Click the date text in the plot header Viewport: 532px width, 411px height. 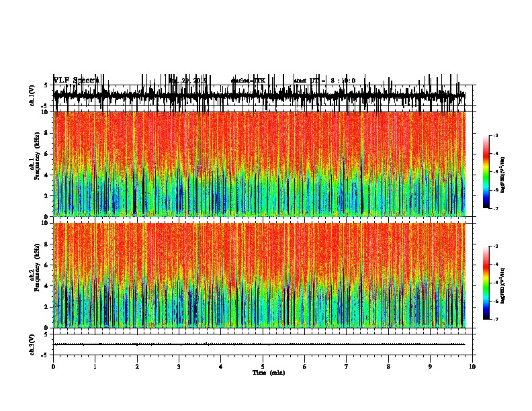tap(187, 81)
